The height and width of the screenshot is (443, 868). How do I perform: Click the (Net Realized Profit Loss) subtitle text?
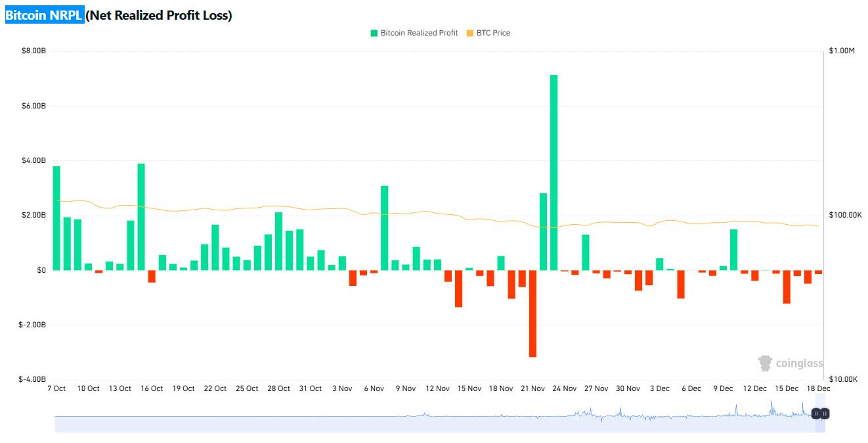click(159, 15)
